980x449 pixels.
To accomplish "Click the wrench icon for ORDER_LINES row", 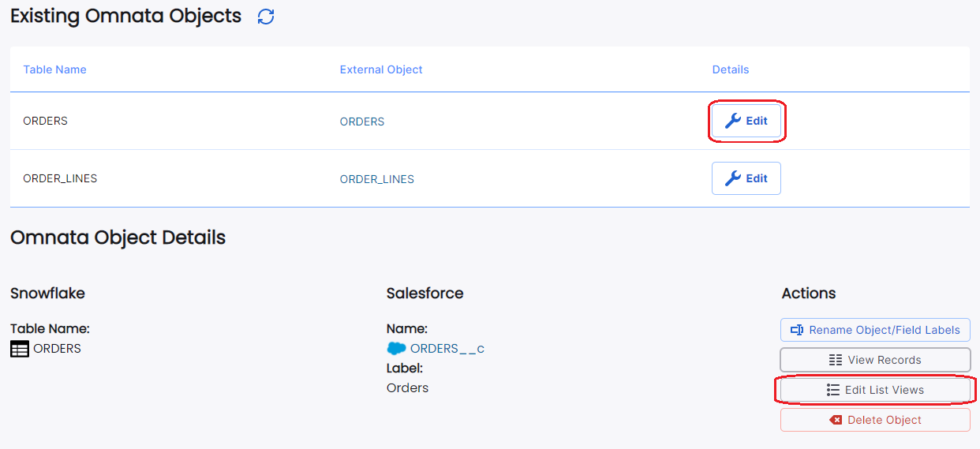I will tap(733, 178).
